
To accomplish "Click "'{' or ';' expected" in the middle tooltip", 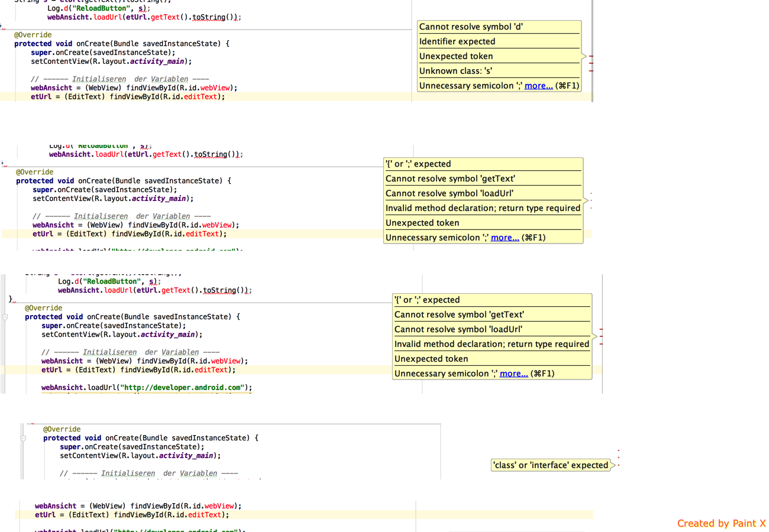I will click(418, 164).
